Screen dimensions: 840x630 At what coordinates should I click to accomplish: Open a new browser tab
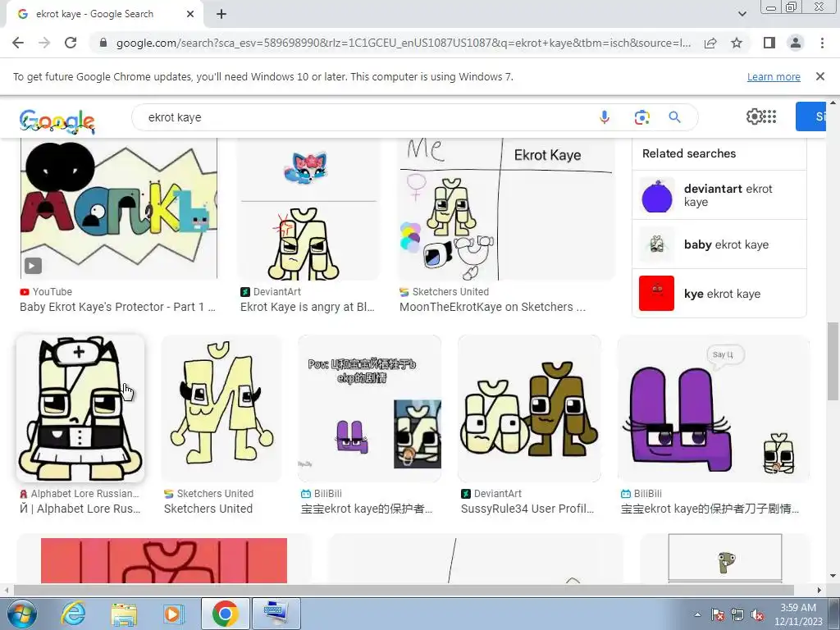click(221, 14)
